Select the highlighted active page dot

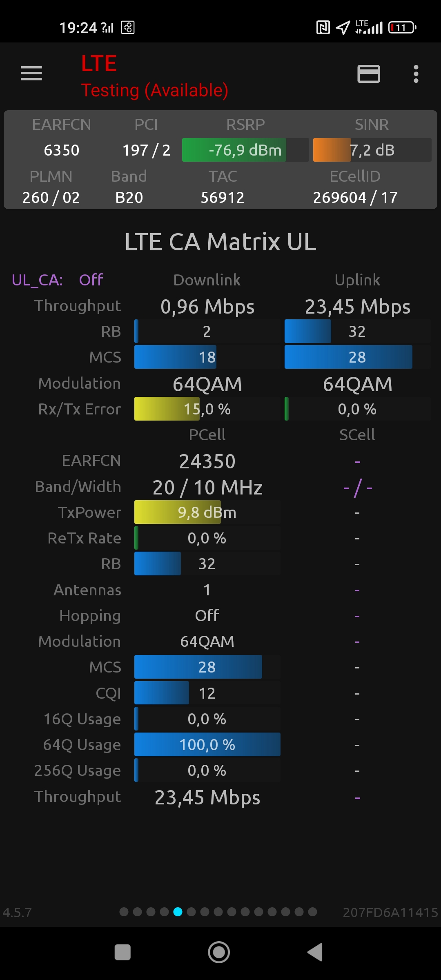178,912
